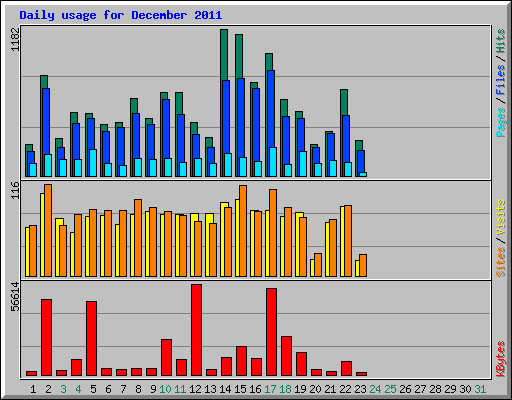Click the green "Hits" legend label
512x400 pixels.
point(501,41)
